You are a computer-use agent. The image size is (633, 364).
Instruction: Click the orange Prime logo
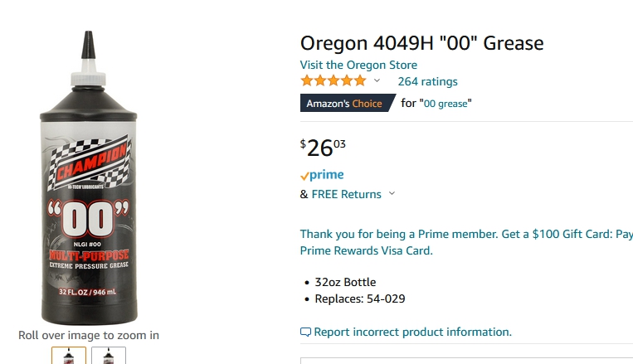[322, 175]
